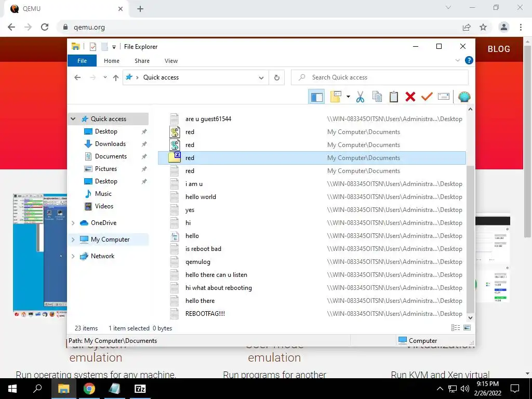Select Videos in the navigation pane

point(104,206)
